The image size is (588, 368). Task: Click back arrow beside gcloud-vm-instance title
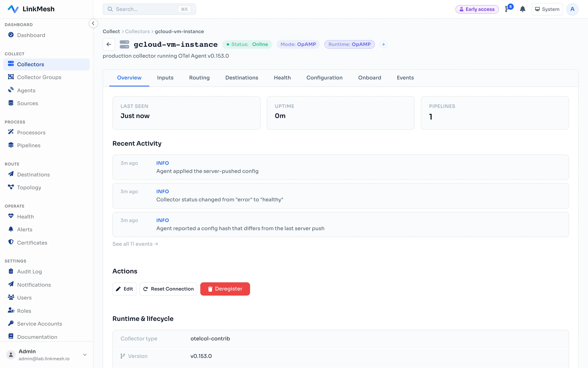[109, 44]
